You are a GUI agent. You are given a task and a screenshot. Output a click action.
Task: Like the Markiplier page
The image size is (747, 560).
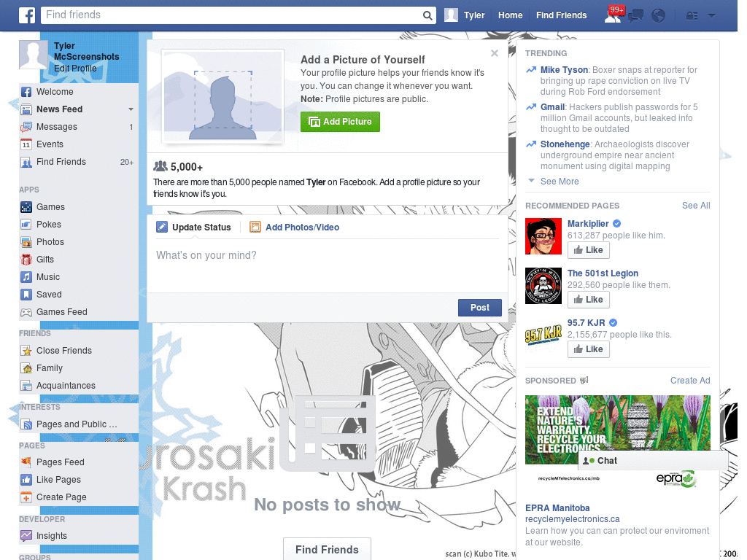[589, 250]
